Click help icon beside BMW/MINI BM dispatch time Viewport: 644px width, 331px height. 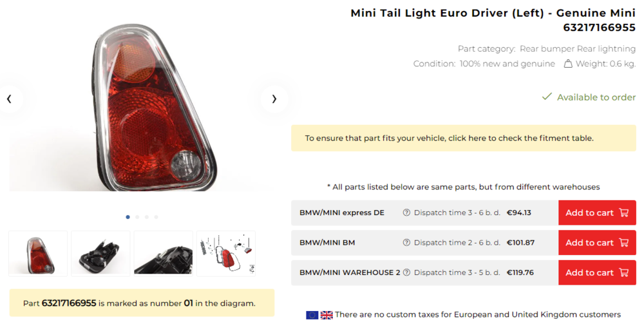point(406,243)
